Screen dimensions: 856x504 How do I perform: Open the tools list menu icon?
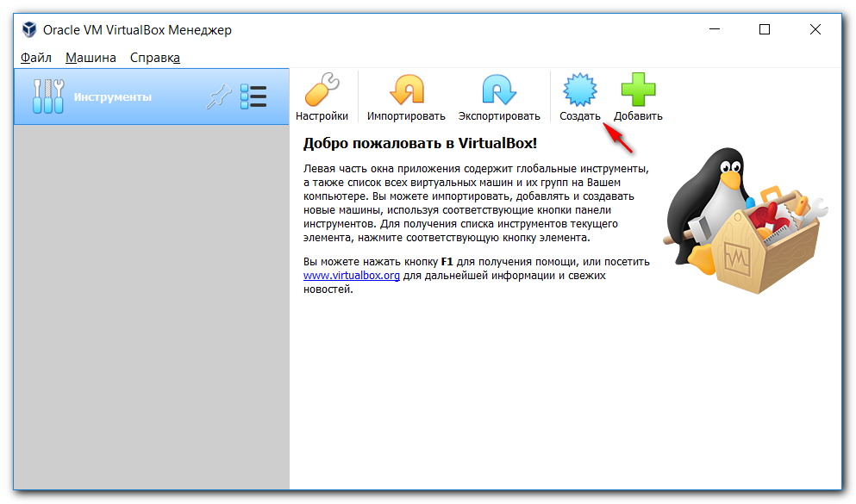coord(253,97)
